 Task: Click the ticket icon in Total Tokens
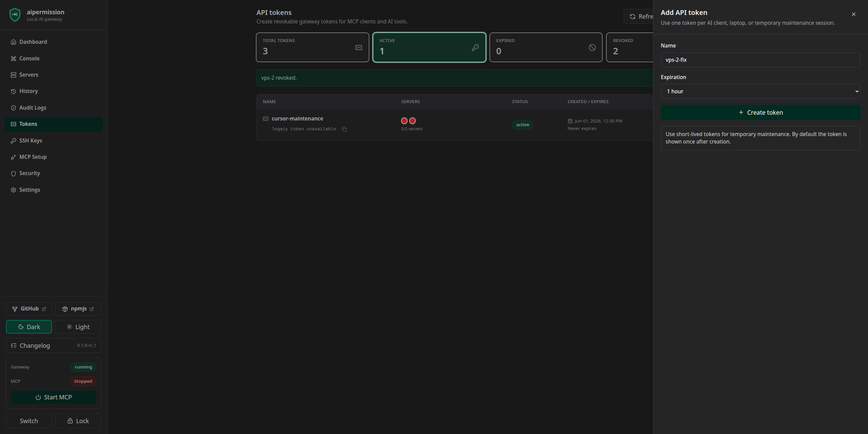(359, 48)
